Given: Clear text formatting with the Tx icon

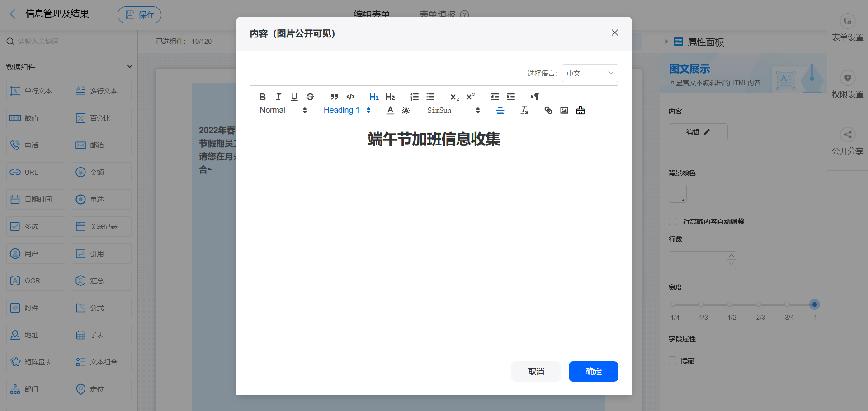Looking at the screenshot, I should 524,110.
